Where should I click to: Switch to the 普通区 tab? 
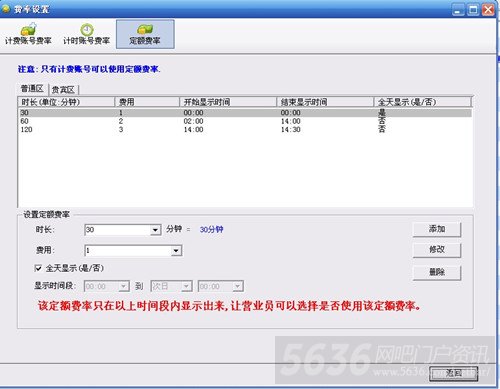tap(32, 89)
